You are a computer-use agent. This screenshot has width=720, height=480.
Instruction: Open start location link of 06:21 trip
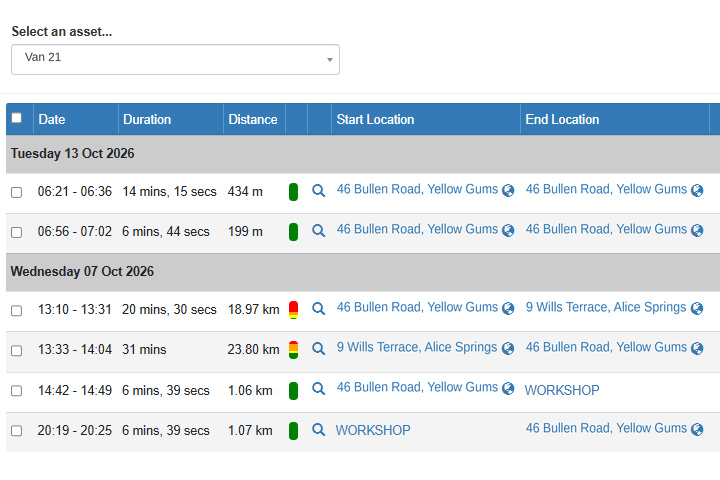pyautogui.click(x=417, y=189)
